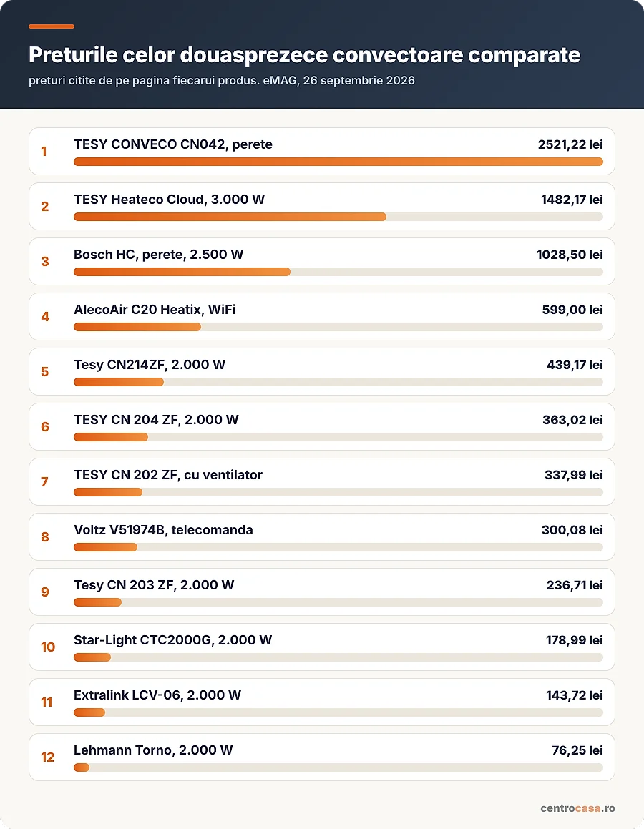Click the rank number 10 badge
The width and height of the screenshot is (644, 829).
(x=48, y=647)
